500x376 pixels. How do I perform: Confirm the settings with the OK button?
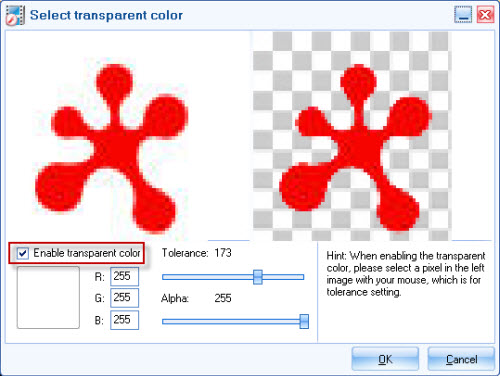tap(385, 359)
